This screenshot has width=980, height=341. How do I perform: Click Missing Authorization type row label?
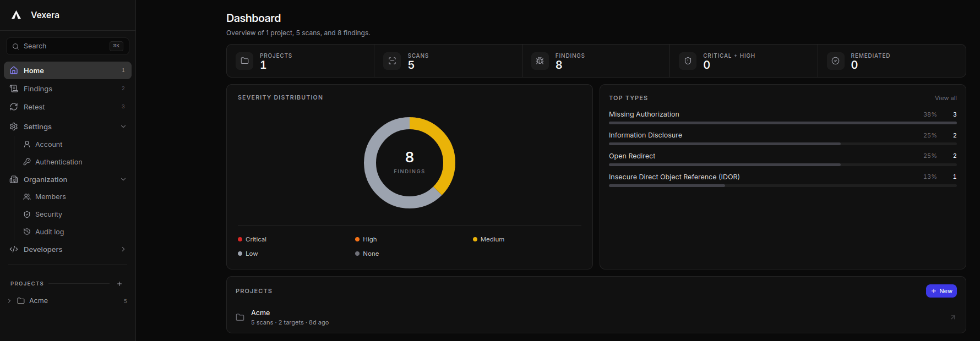click(644, 114)
